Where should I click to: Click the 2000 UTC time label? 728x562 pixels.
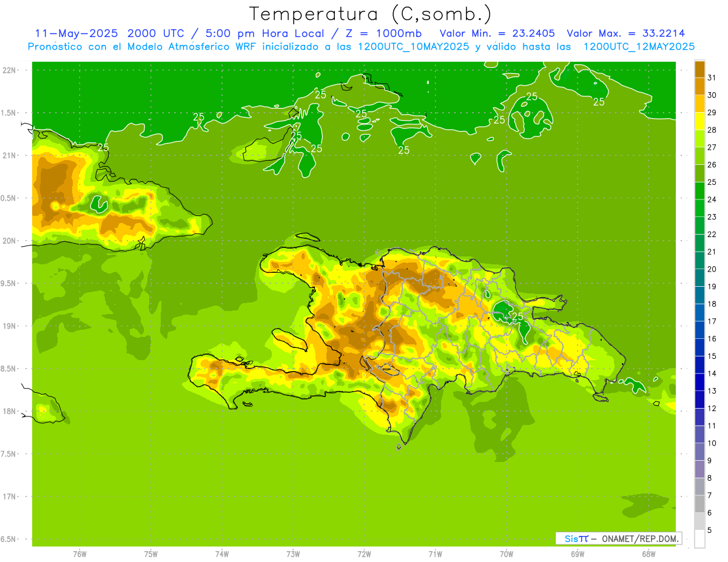(157, 33)
